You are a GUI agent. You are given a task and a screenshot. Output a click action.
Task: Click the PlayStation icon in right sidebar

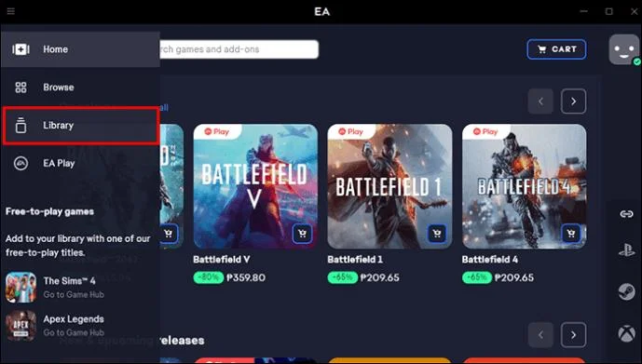[x=626, y=250]
